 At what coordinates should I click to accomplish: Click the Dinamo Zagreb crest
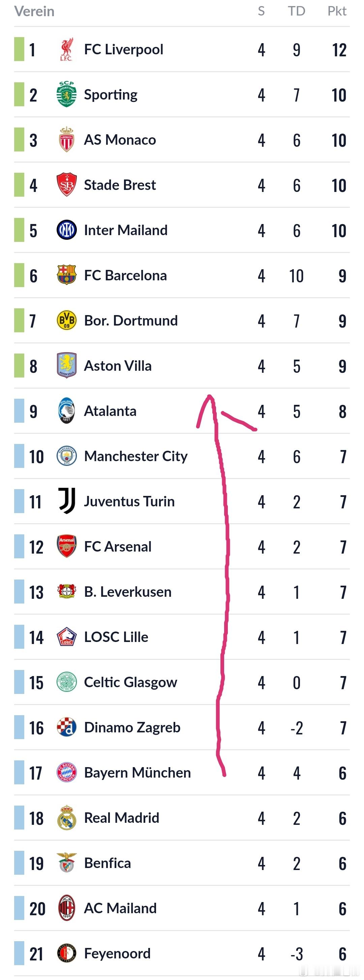tap(66, 727)
